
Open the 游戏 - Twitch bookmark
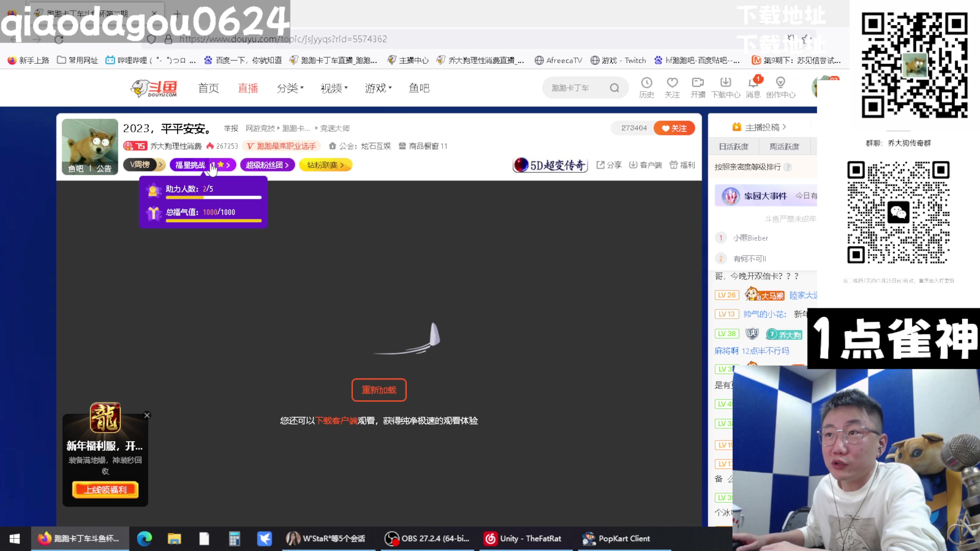(x=618, y=60)
